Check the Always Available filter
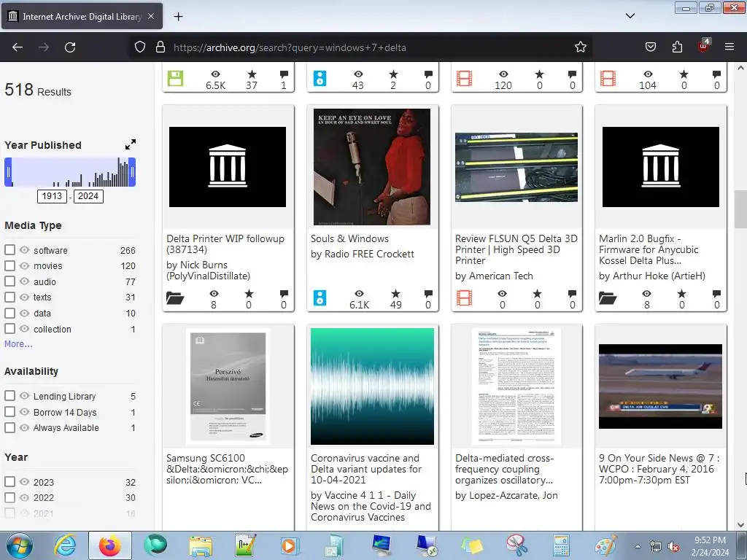This screenshot has width=747, height=560. [9, 427]
